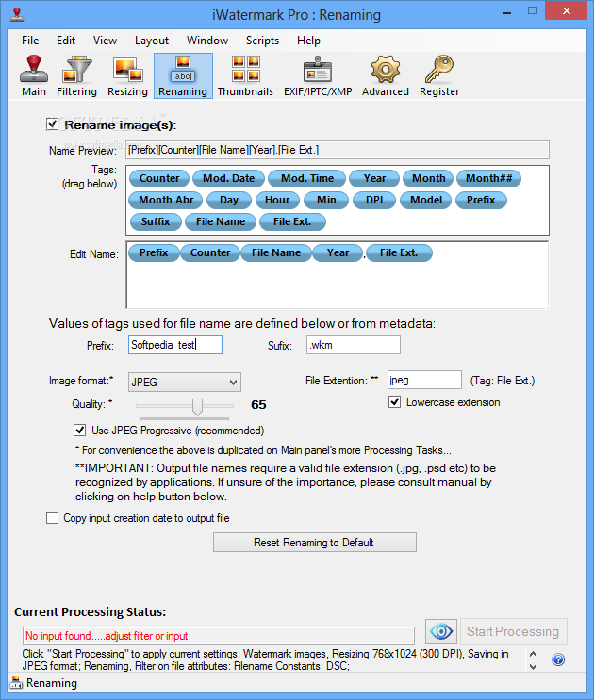Click the quality value 65
594x700 pixels.
tap(258, 405)
